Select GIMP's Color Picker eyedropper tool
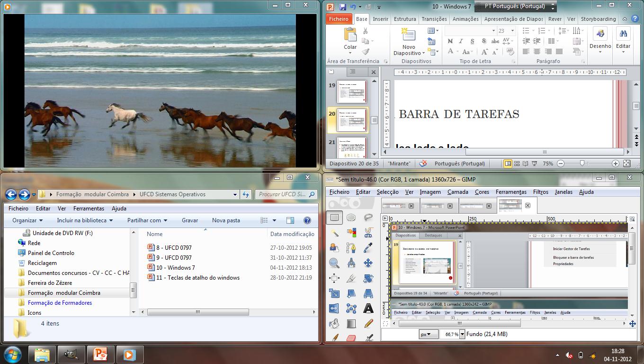This screenshot has width=644, height=364. click(x=368, y=248)
